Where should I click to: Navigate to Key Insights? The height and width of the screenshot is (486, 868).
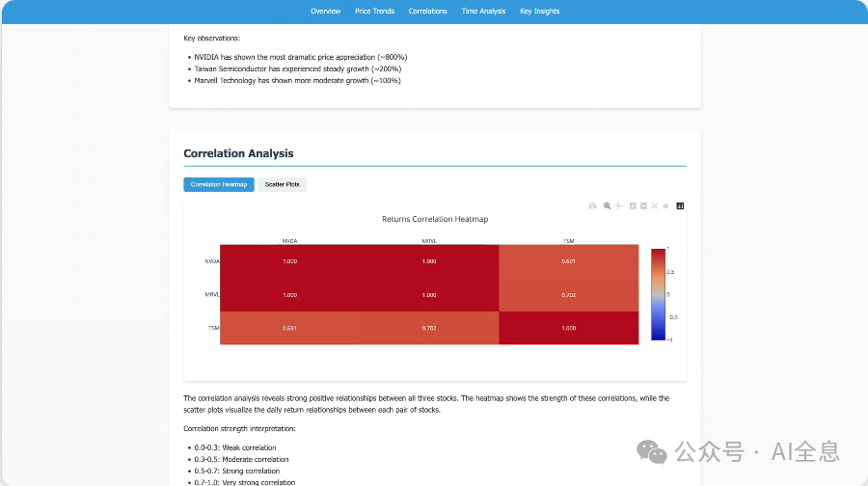[540, 11]
